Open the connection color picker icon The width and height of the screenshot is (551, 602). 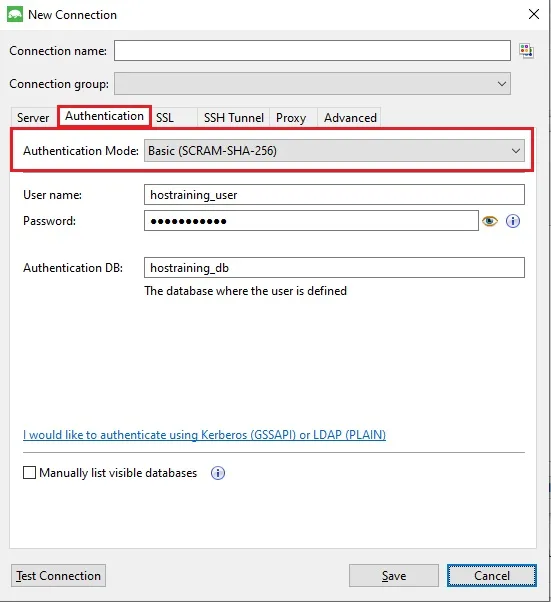point(526,50)
